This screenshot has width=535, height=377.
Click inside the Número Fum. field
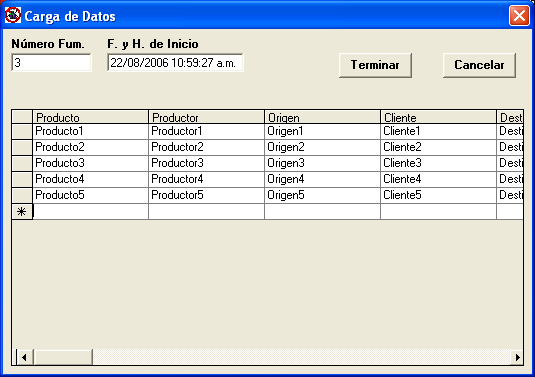[52, 62]
